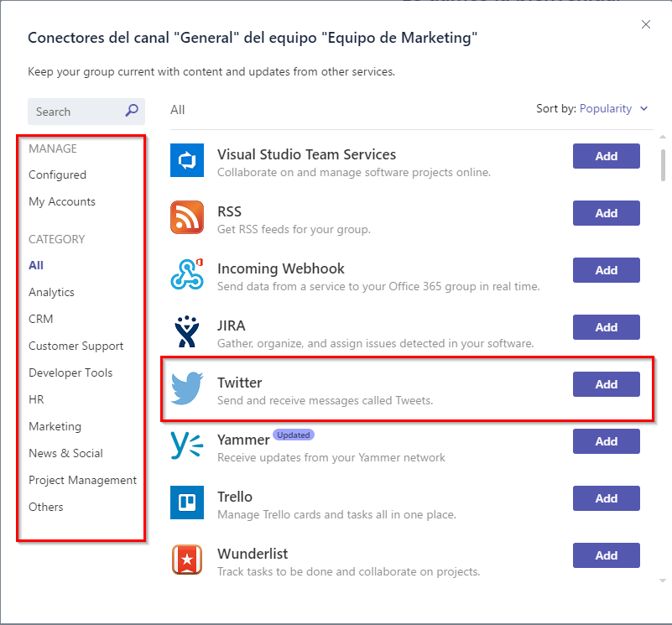
Task: Click the JIRA connector title
Action: pos(231,326)
